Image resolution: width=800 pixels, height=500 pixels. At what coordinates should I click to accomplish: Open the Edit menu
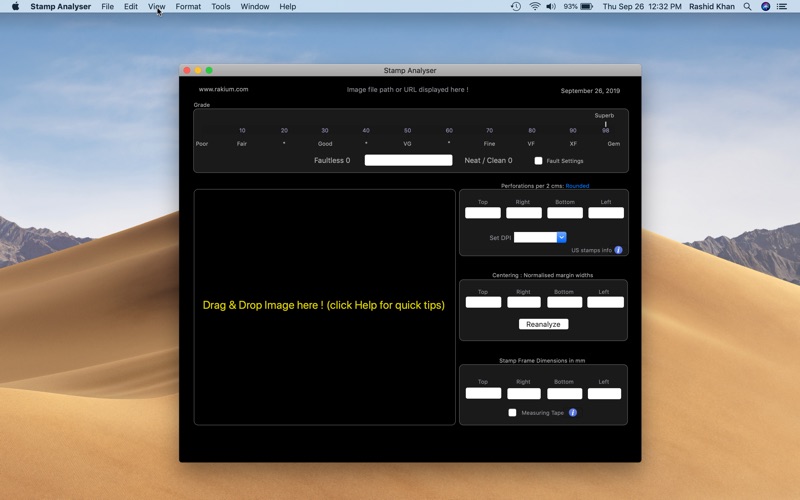click(x=131, y=7)
